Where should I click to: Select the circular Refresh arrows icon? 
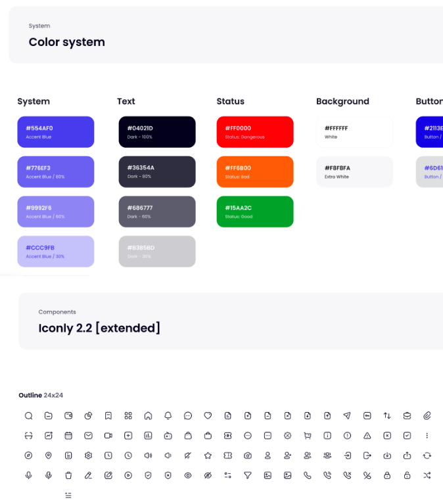click(x=427, y=455)
